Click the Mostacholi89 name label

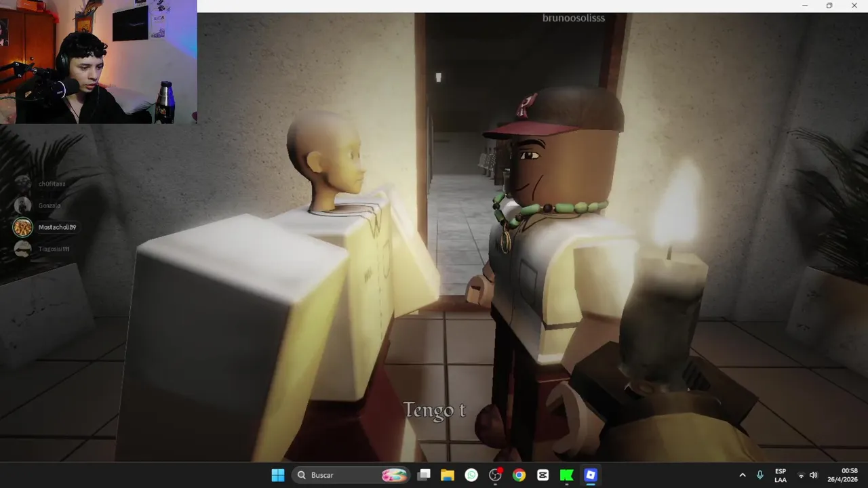(x=57, y=227)
